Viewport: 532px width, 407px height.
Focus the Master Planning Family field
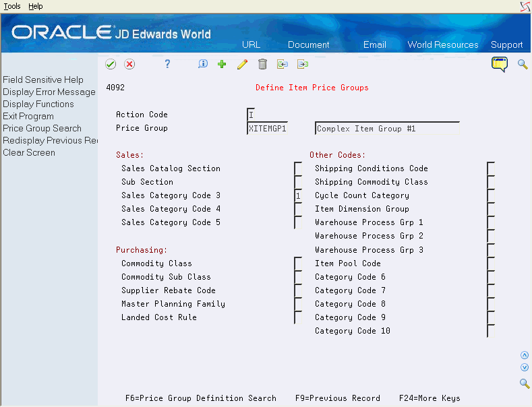point(298,304)
